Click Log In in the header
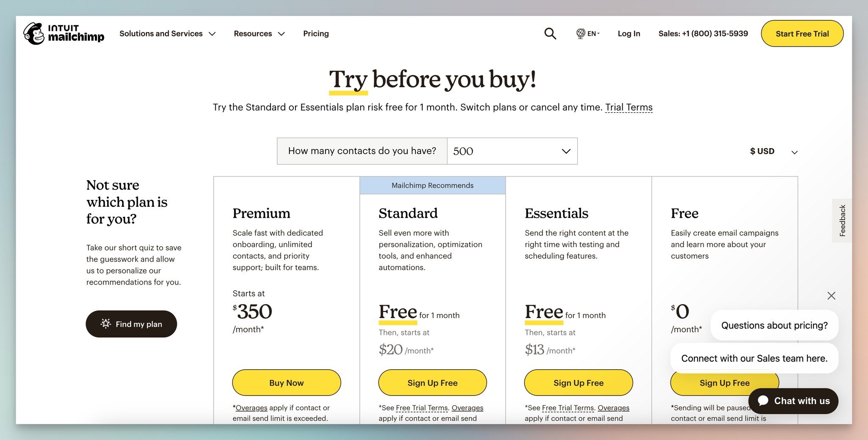The image size is (868, 440). 629,33
